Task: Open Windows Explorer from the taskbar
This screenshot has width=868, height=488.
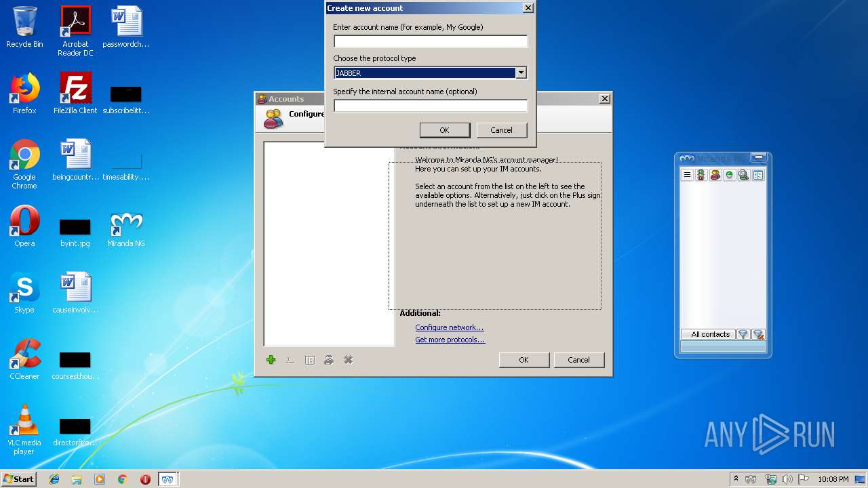Action: (x=77, y=479)
